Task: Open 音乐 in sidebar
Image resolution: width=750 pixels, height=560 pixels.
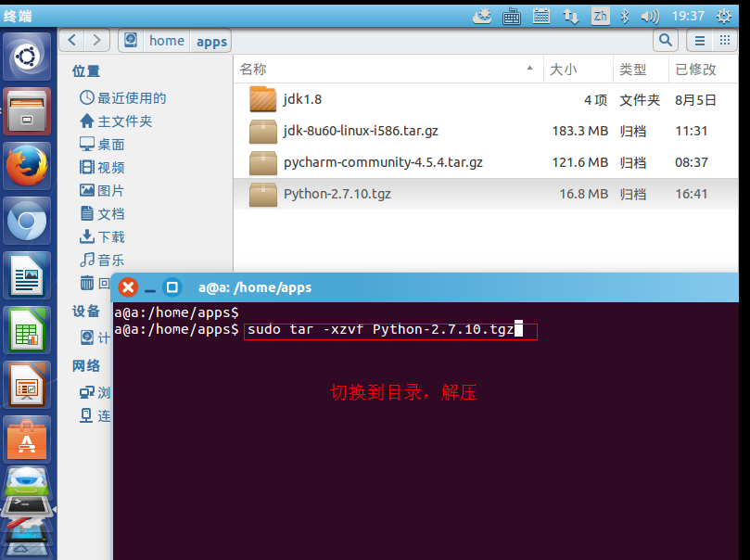Action: coord(102,260)
